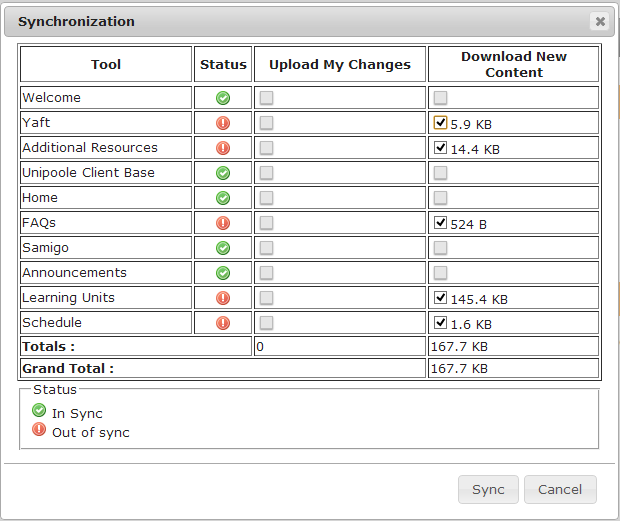Click the FAQs out-of-sync status icon
Image resolution: width=620 pixels, height=521 pixels.
click(x=223, y=223)
